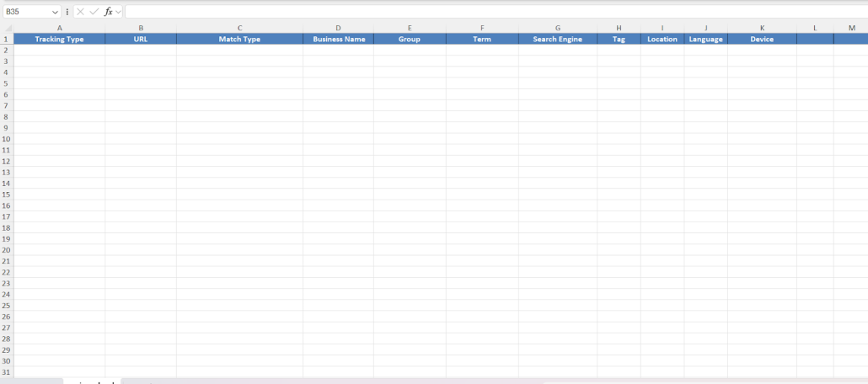This screenshot has height=384, width=868.
Task: Click the Location header cell
Action: (662, 39)
